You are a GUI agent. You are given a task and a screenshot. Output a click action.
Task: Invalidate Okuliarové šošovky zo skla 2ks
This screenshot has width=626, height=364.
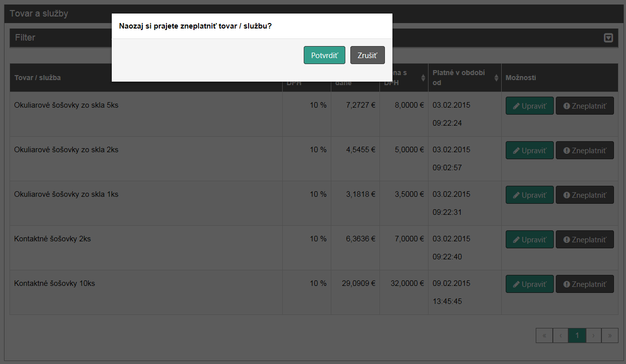pos(585,150)
